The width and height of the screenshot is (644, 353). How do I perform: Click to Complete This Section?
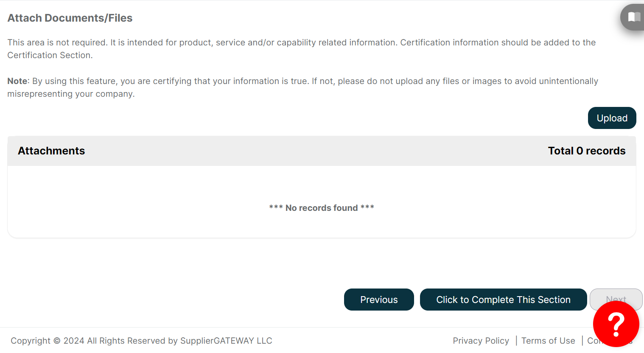coord(503,300)
